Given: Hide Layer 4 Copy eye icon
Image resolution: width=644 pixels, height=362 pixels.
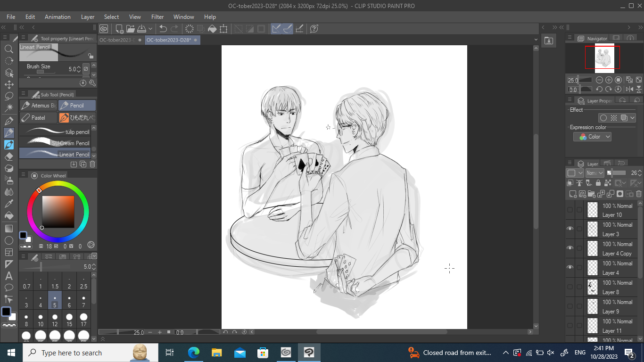Looking at the screenshot, I should [570, 248].
